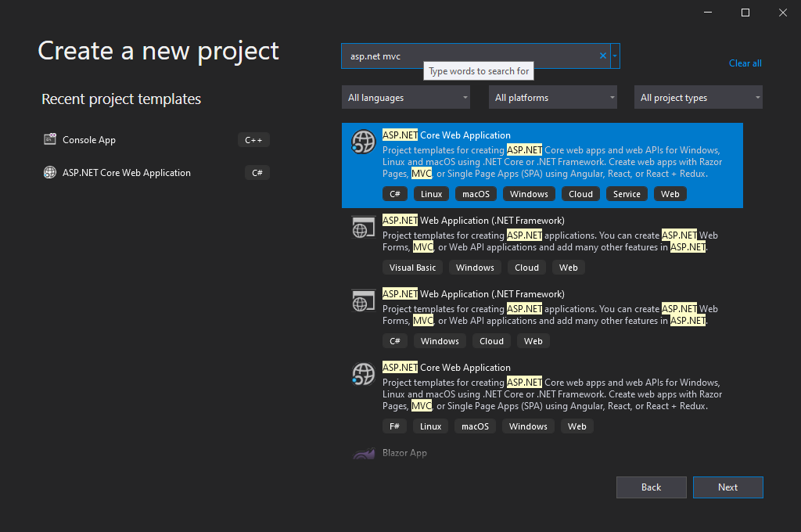Clear the search box with the X icon
Image resolution: width=801 pixels, height=532 pixels.
click(x=603, y=56)
